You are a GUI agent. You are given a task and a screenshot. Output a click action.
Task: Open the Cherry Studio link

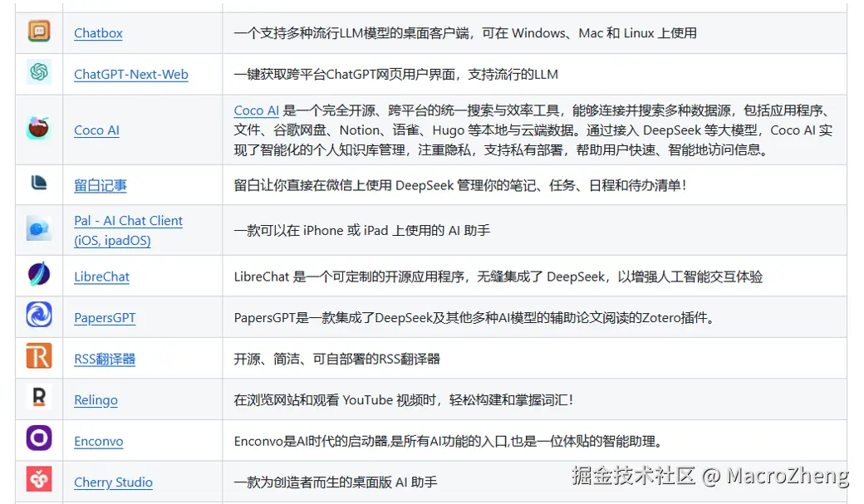pyautogui.click(x=114, y=482)
